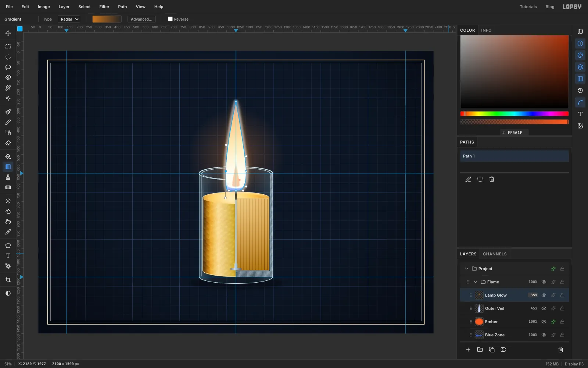
Task: Switch to the Info tab
Action: (486, 30)
